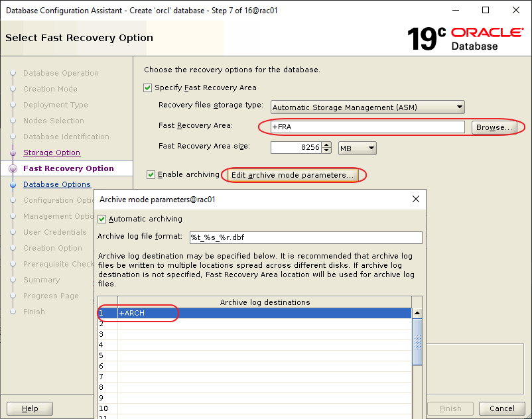The height and width of the screenshot is (419, 532).
Task: Click spinner up arrow for recovery area size
Action: click(326, 145)
